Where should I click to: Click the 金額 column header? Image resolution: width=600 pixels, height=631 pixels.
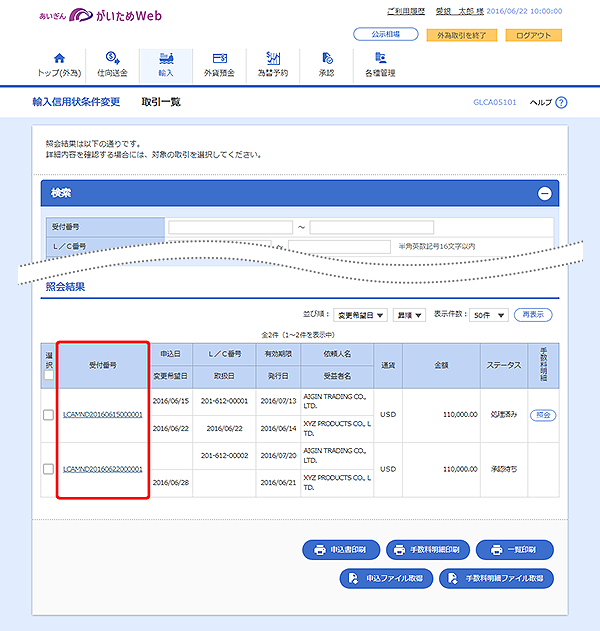coord(441,365)
